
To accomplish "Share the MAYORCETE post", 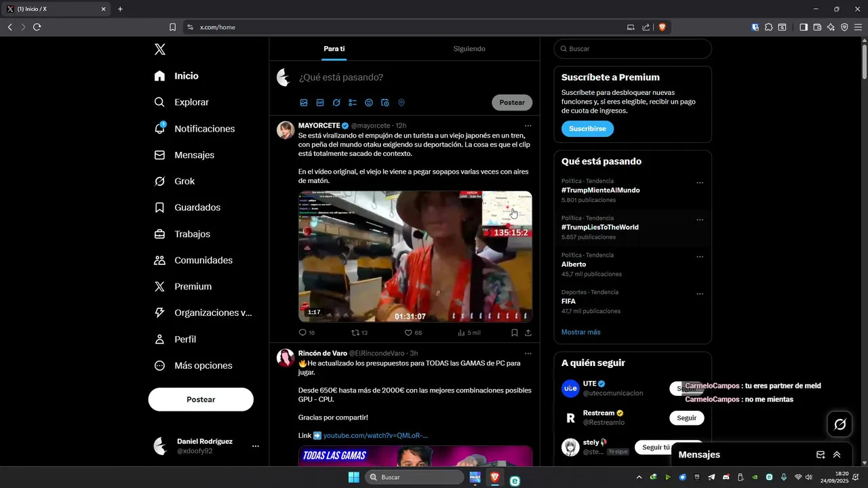I will (x=528, y=333).
